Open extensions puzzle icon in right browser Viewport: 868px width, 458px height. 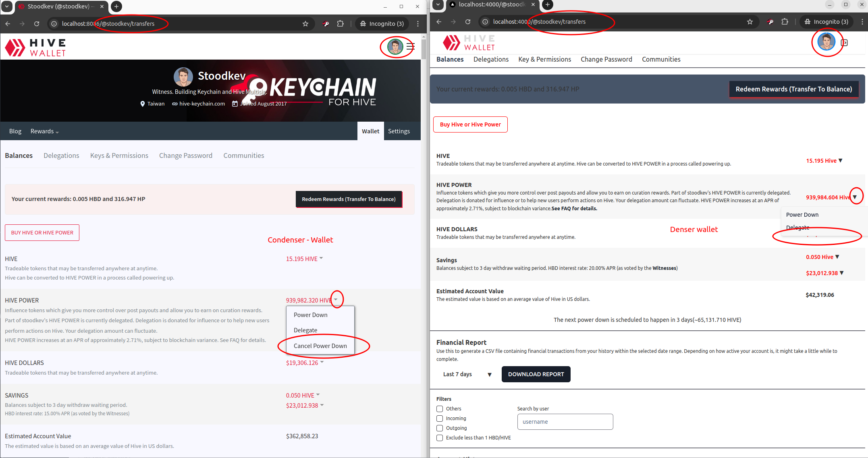tap(785, 22)
